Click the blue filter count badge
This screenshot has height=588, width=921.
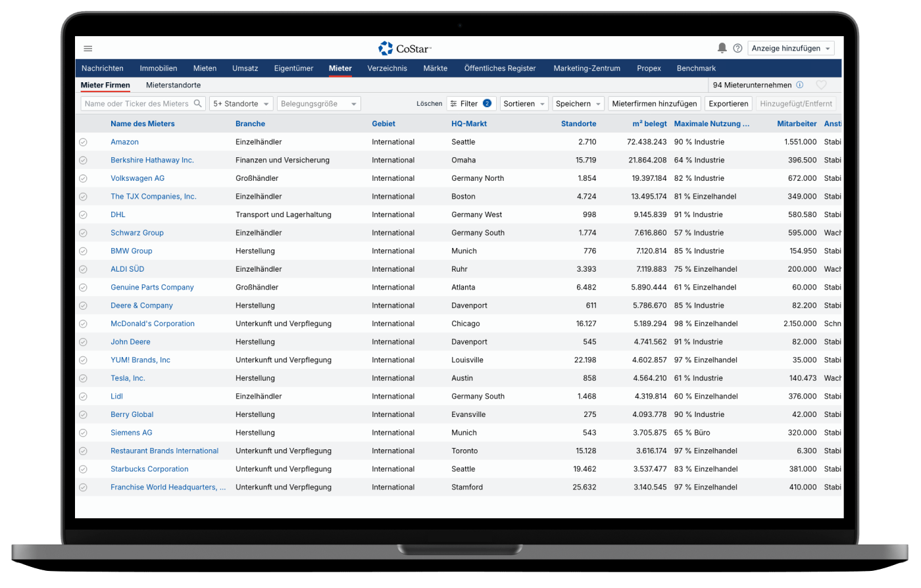487,103
